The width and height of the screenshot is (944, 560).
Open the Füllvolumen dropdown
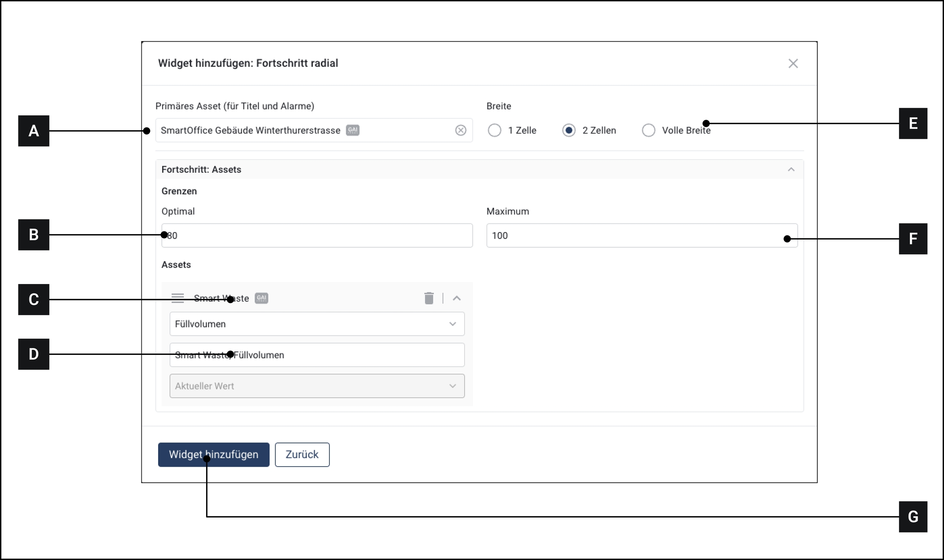click(x=317, y=324)
